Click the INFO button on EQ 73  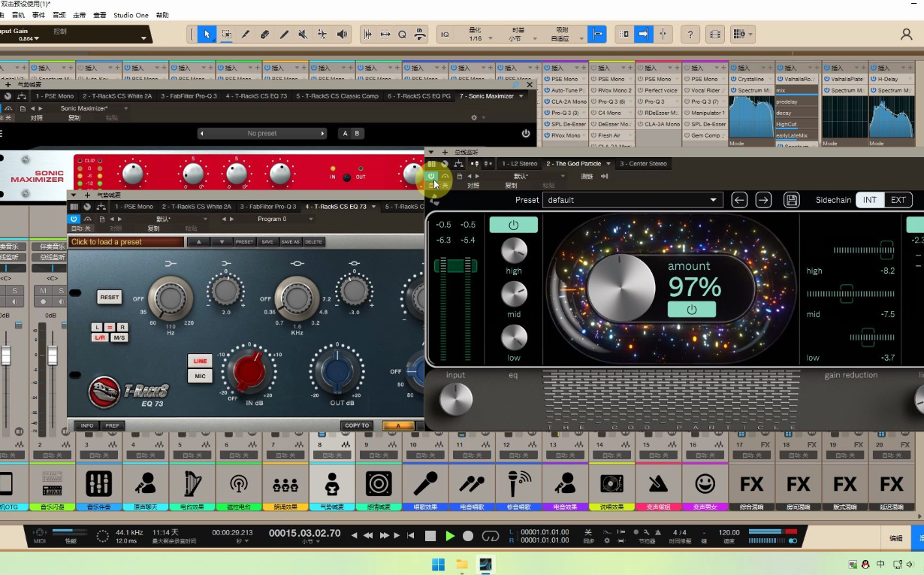tap(87, 425)
